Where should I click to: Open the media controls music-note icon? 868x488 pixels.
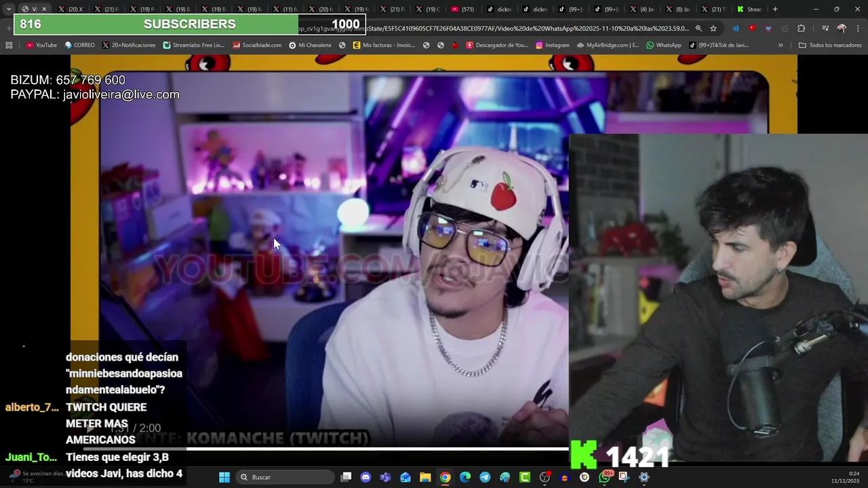pos(825,28)
